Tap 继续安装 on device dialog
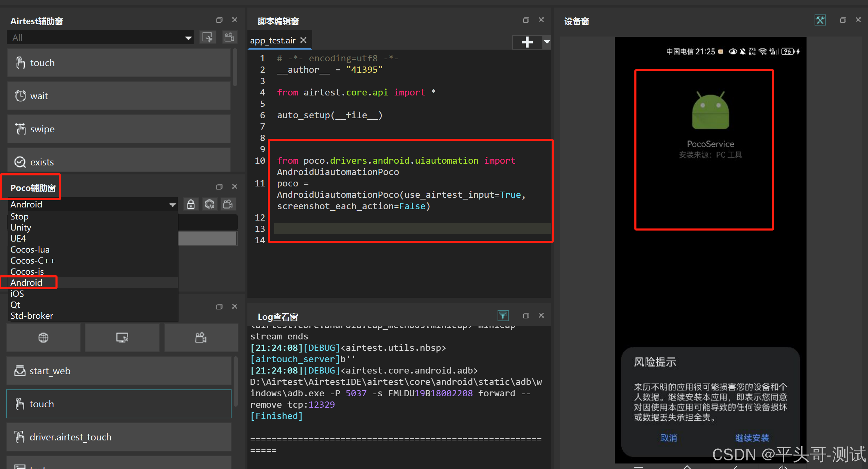Viewport: 868px width, 469px height. point(752,438)
